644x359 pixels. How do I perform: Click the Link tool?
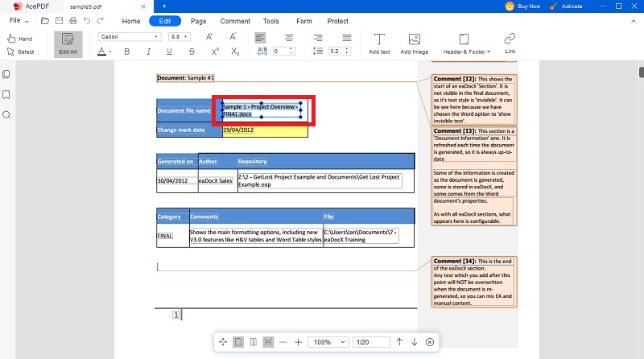pyautogui.click(x=510, y=43)
